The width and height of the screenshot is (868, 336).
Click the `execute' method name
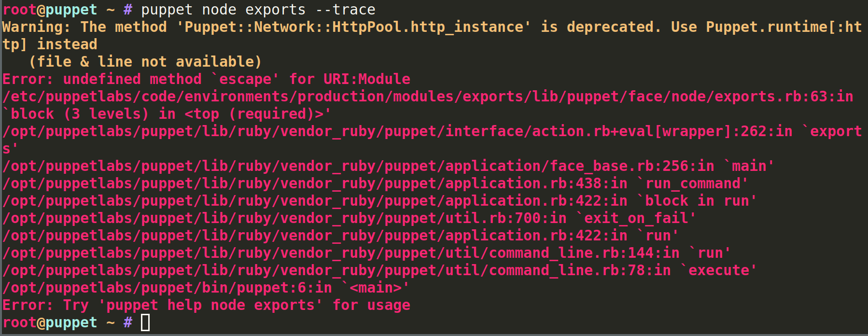click(x=718, y=270)
